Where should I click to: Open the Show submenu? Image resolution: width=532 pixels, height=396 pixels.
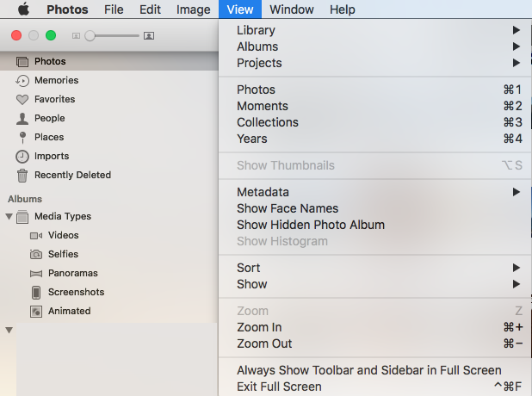pyautogui.click(x=375, y=284)
